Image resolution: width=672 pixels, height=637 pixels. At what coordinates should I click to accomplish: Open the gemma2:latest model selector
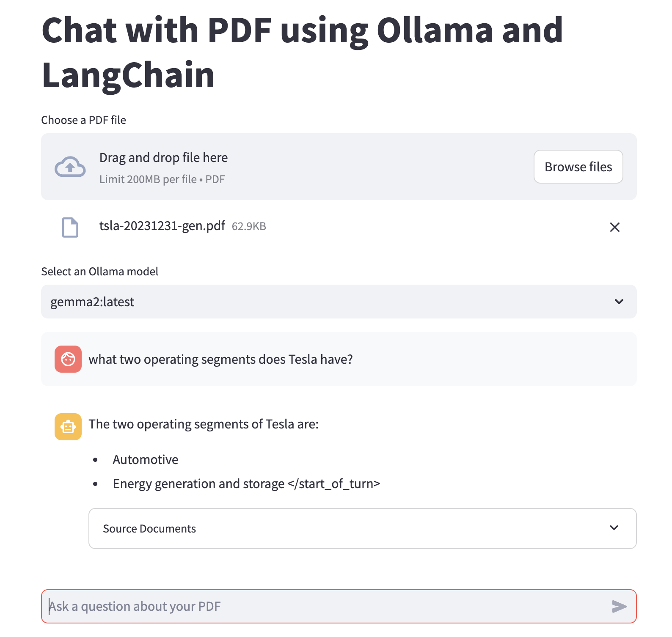[x=330, y=302]
